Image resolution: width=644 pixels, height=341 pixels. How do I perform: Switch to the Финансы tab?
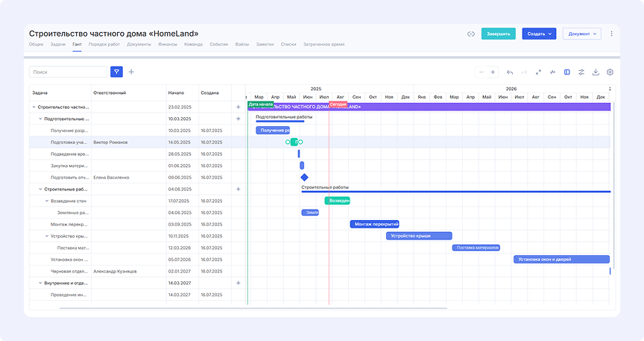tap(167, 45)
